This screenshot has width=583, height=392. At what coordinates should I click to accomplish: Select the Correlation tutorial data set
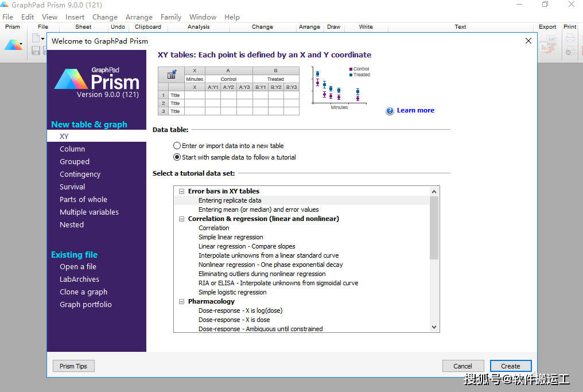[x=214, y=228]
